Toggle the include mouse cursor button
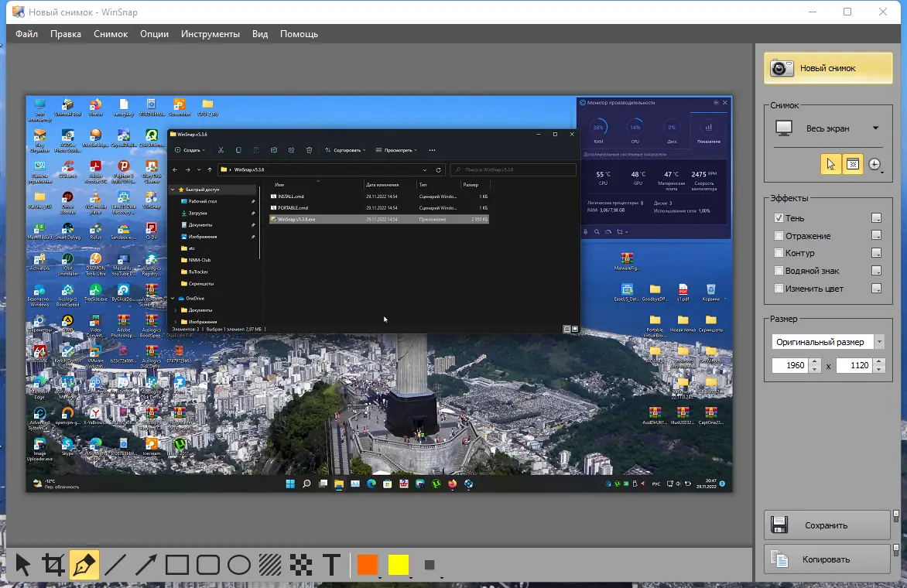 (x=830, y=164)
